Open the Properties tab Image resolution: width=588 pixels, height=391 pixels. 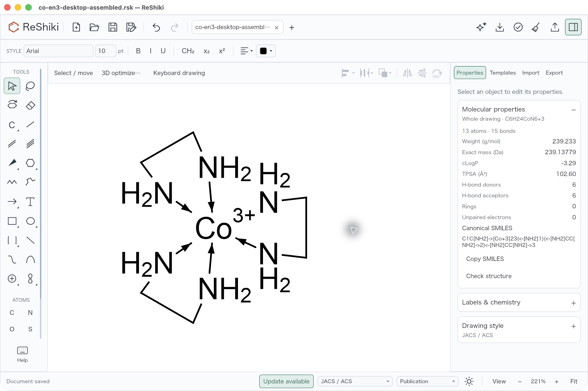pyautogui.click(x=469, y=73)
